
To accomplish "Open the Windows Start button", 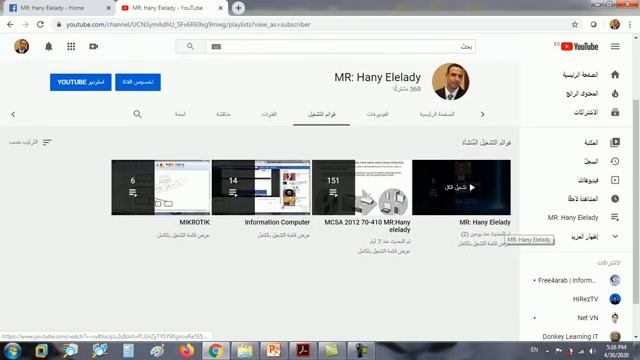I will click(12, 351).
